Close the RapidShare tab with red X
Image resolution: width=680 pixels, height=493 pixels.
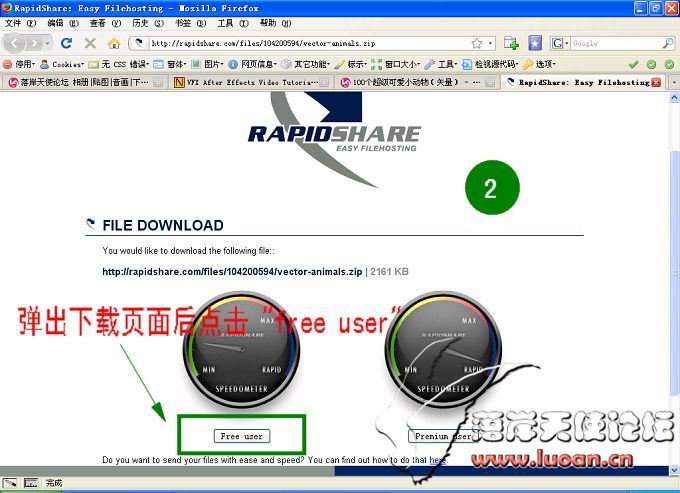point(656,82)
